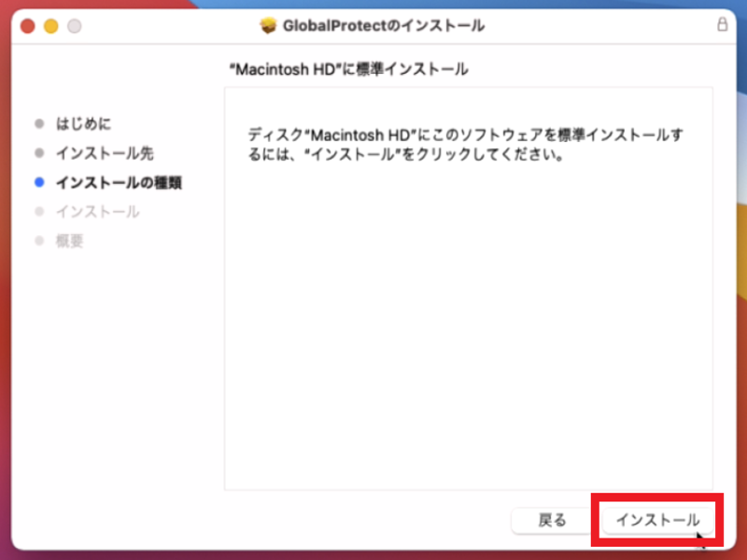Select the インストールの種類 step

click(x=119, y=183)
